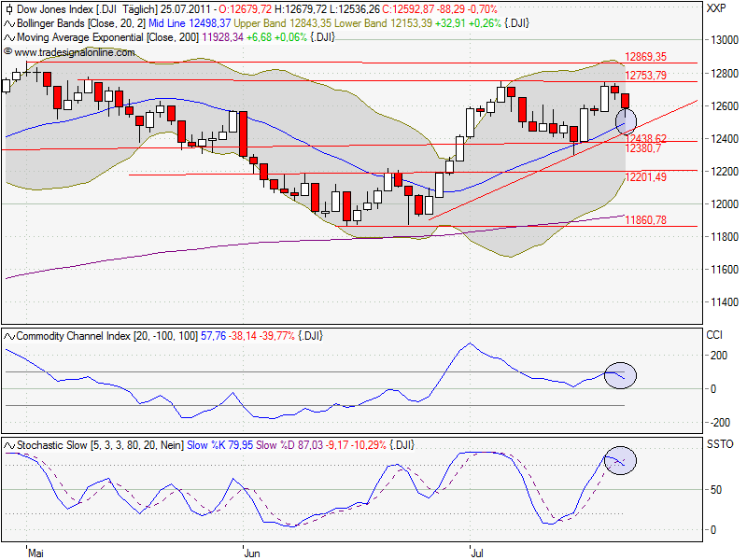Select the candlestick icon beside Dow Jones Index

point(8,8)
